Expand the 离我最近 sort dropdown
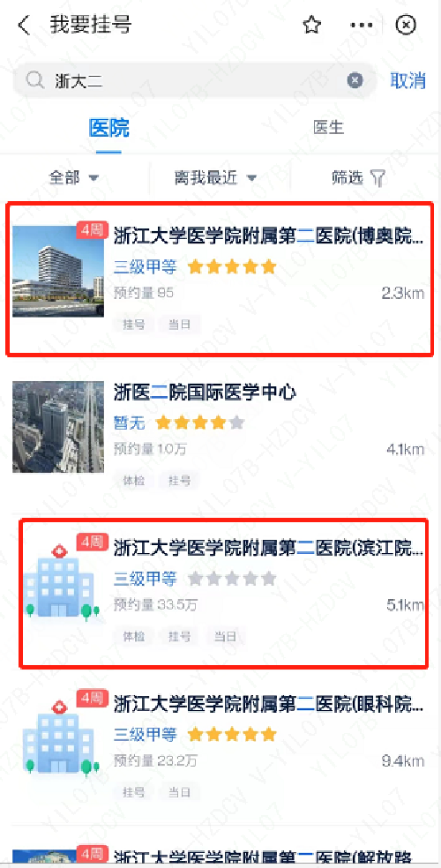Screen dimensions: 441x868 pyautogui.click(x=215, y=177)
